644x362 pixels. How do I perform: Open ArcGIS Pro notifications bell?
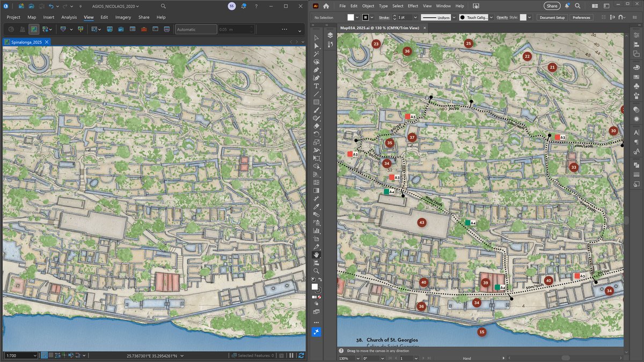coord(243,6)
